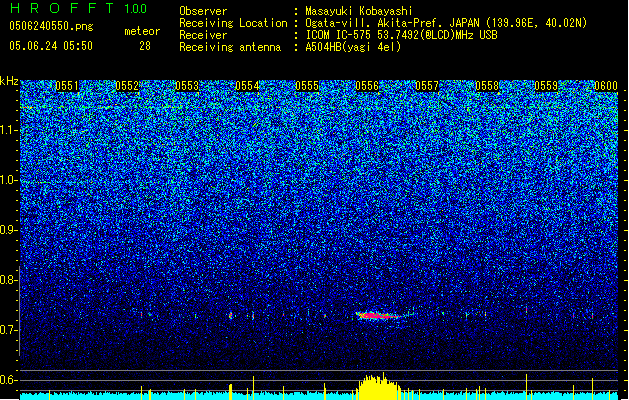Click the Receiving Location label
Screen dimensions: 629x400
(x=233, y=23)
